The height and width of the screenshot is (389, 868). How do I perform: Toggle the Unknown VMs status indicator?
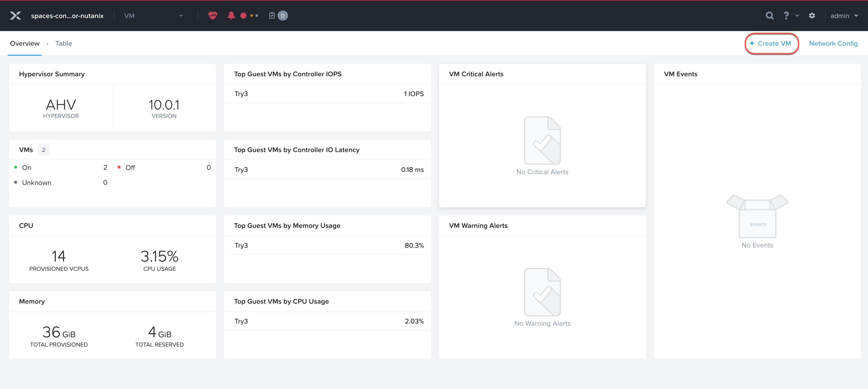tap(16, 182)
